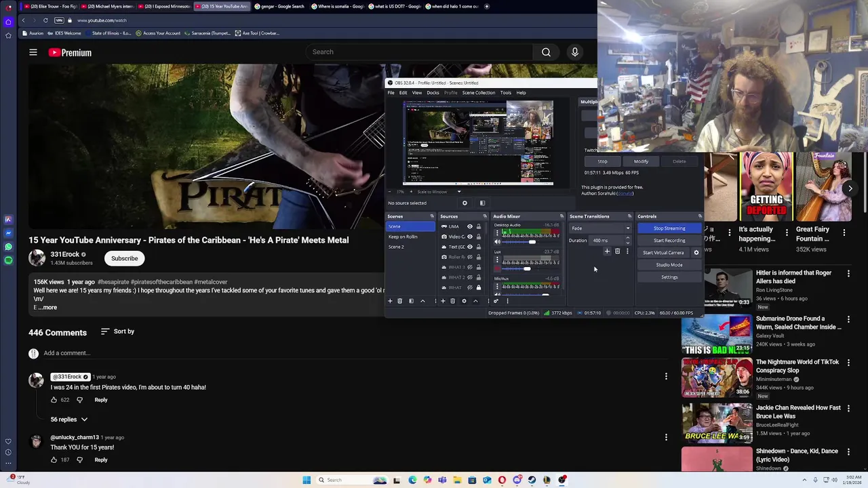
Task: Hide the Video Capture source
Action: coord(469,237)
